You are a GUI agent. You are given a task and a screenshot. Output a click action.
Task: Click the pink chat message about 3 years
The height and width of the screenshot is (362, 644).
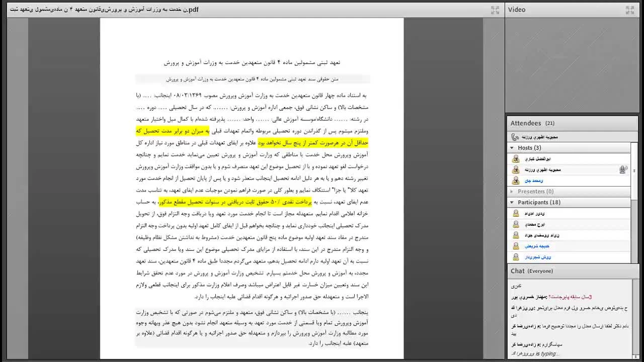pyautogui.click(x=562, y=297)
